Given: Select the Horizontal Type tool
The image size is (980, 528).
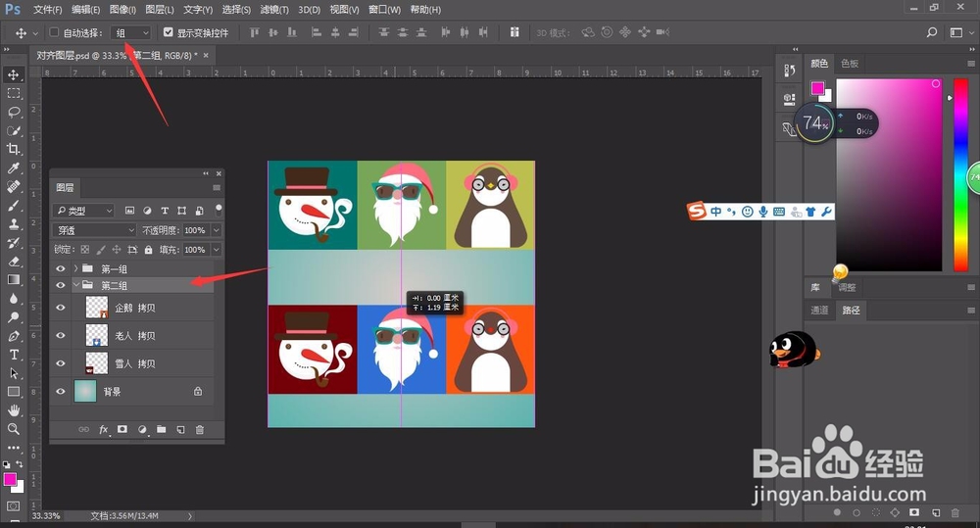Looking at the screenshot, I should coord(13,355).
